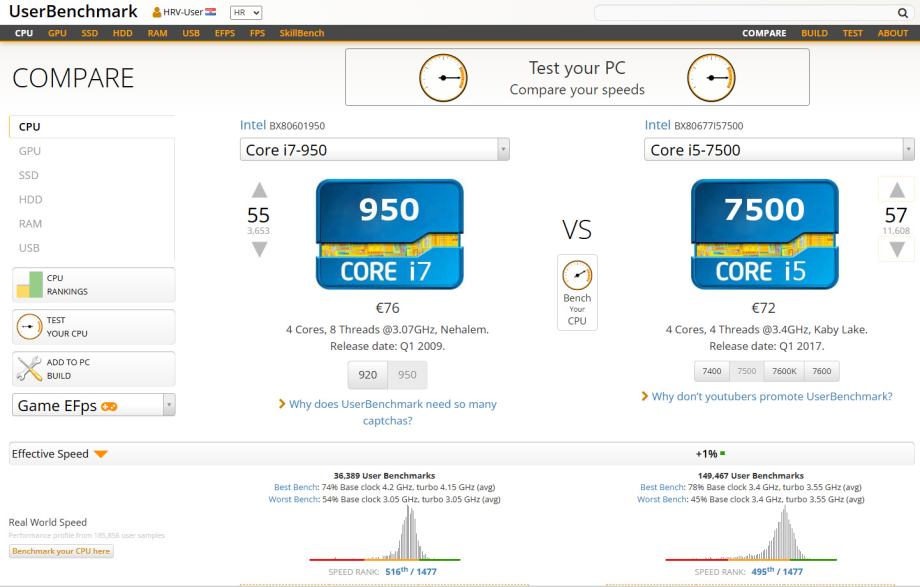This screenshot has width=920, height=587.
Task: Switch to the 7600K variant button
Action: 784,371
